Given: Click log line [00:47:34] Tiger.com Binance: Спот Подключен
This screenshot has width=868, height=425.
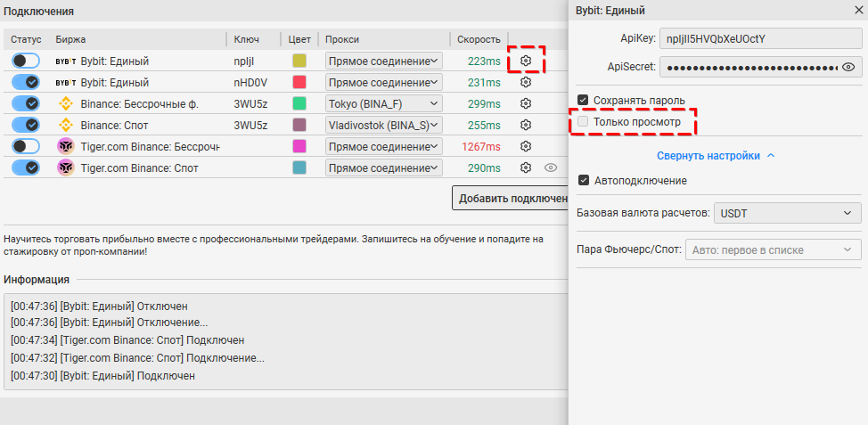Looking at the screenshot, I should coord(127,340).
